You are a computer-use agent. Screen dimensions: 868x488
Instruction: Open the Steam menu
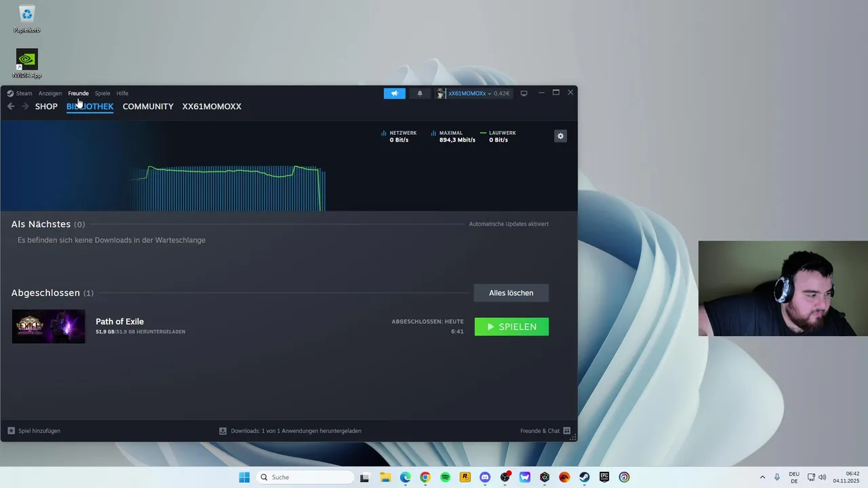point(20,94)
